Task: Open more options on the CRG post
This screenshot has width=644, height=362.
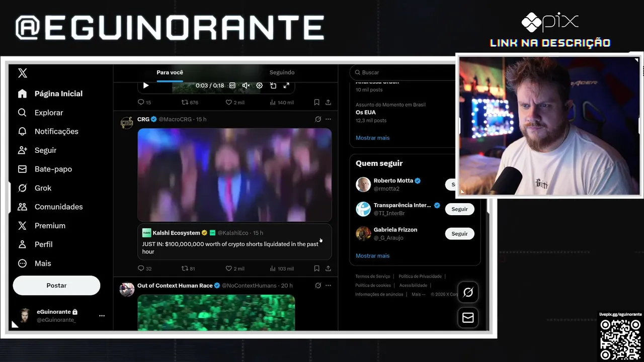Action: 328,119
